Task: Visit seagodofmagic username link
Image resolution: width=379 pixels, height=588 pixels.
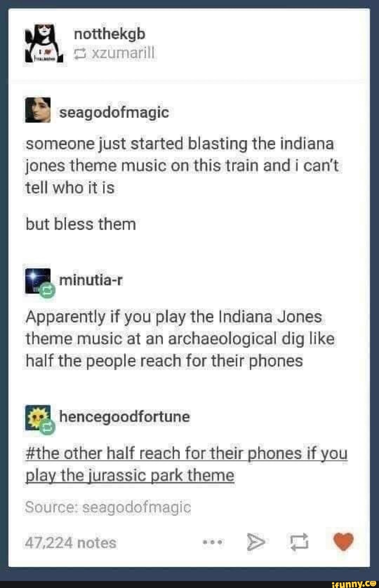Action: pyautogui.click(x=114, y=113)
